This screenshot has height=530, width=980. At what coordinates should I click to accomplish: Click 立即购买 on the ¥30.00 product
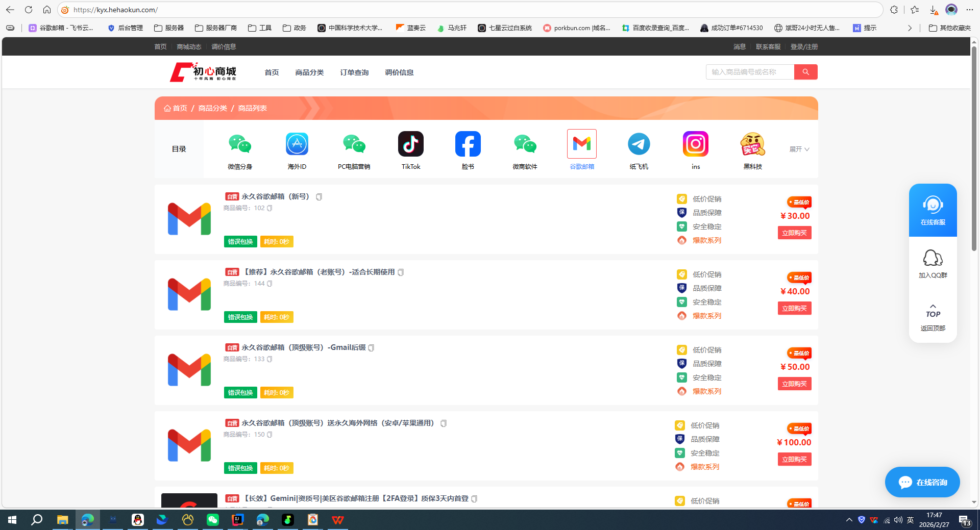(x=794, y=233)
